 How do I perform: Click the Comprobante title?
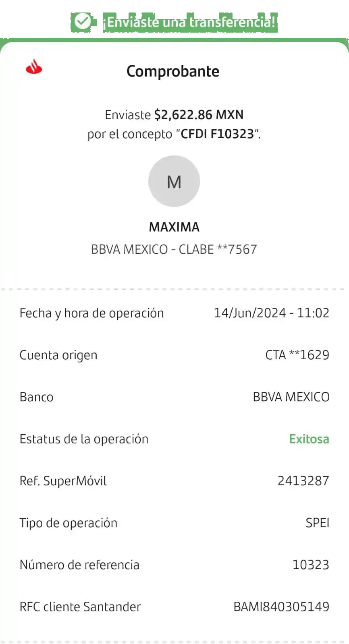pyautogui.click(x=173, y=71)
